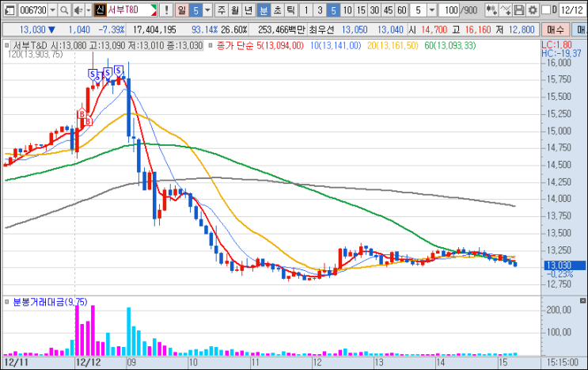Click the small square next to 서부T&D legend

pos(7,46)
